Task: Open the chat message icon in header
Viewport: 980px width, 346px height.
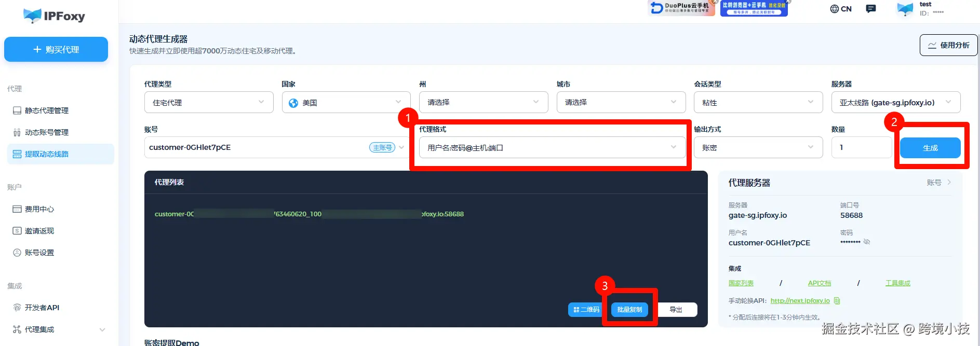Action: [x=871, y=9]
